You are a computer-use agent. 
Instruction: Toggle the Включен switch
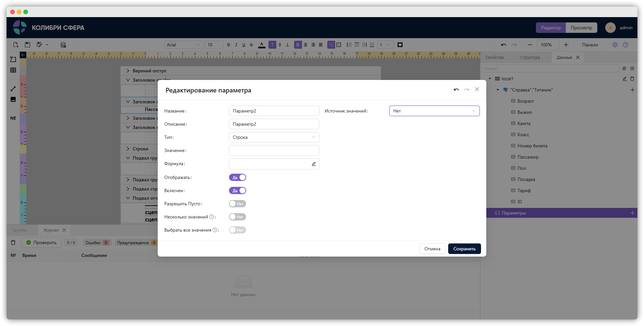tap(238, 190)
